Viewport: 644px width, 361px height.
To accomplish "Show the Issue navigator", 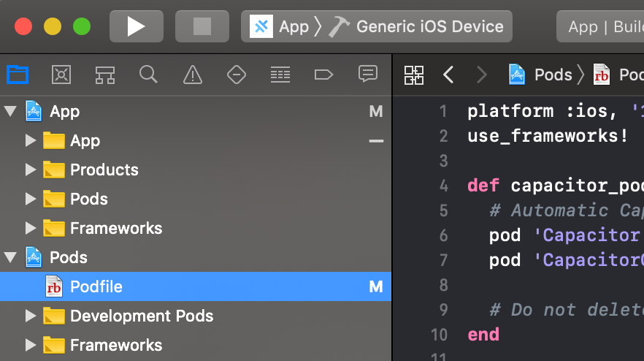I will pyautogui.click(x=192, y=74).
